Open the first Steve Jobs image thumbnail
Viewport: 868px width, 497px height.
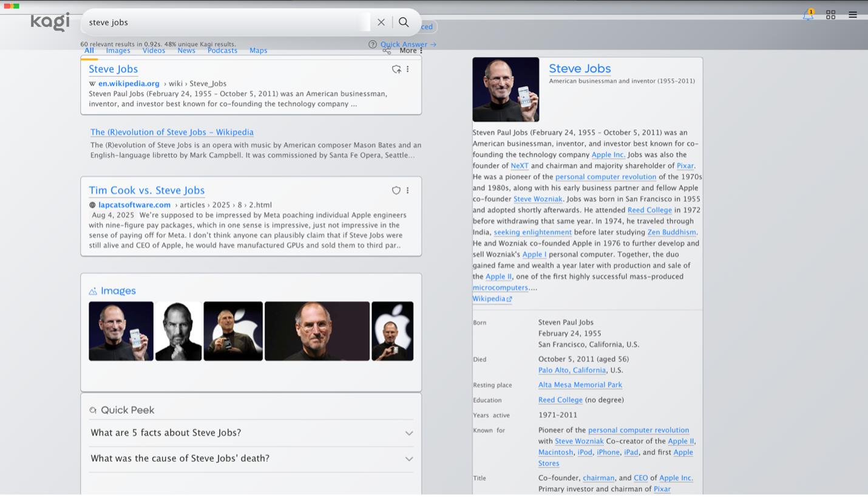pyautogui.click(x=121, y=331)
